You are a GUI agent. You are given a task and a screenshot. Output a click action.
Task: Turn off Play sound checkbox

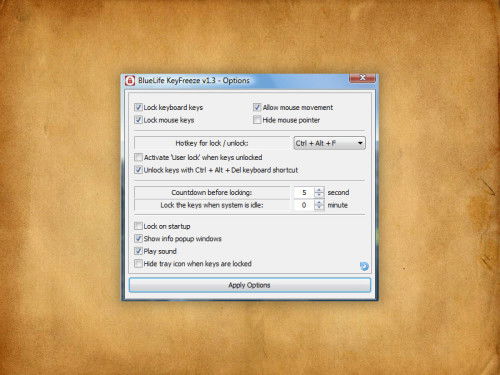(x=138, y=251)
